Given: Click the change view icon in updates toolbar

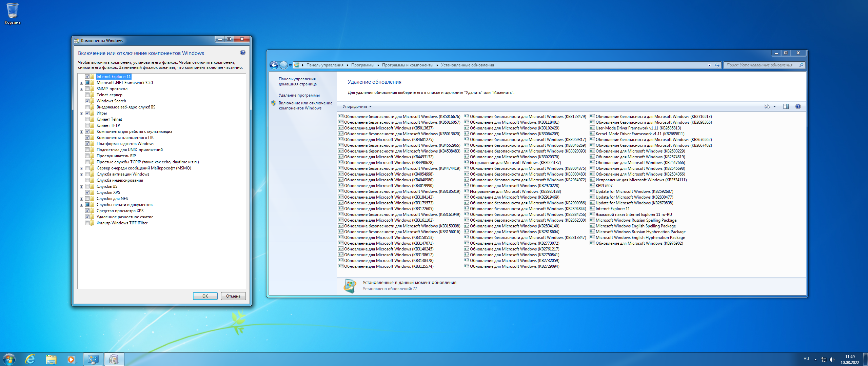Looking at the screenshot, I should [x=767, y=106].
